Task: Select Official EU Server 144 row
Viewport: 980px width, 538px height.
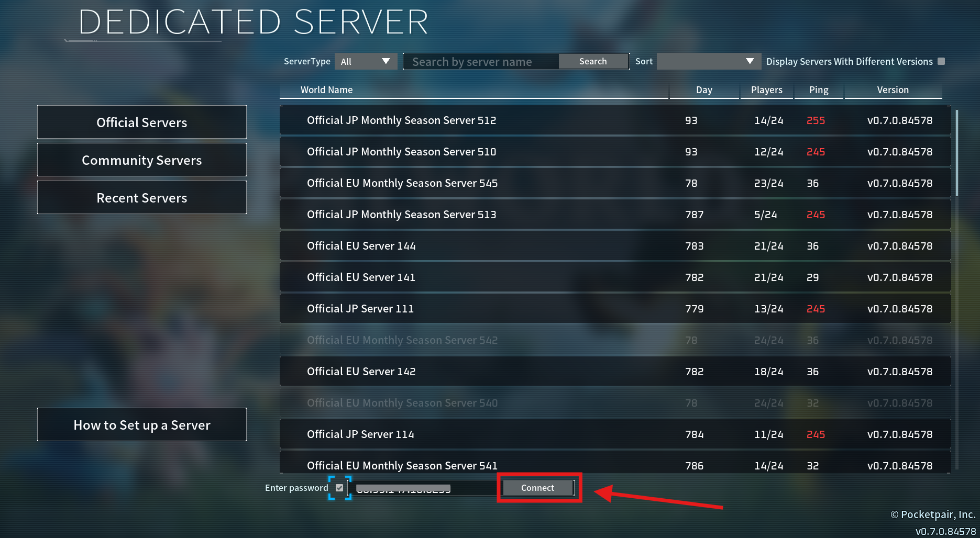Action: (x=615, y=246)
